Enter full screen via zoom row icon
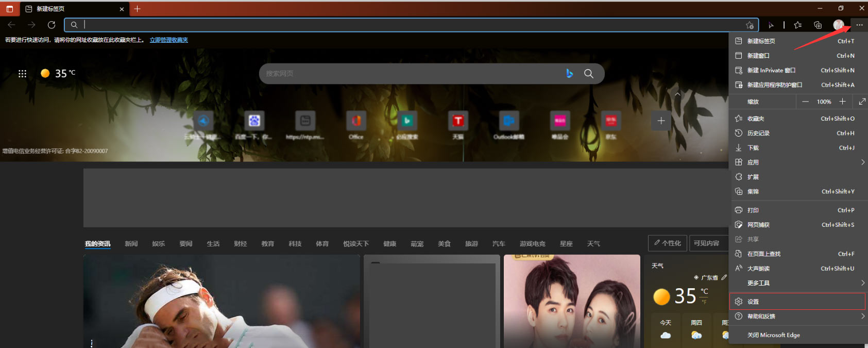 861,102
